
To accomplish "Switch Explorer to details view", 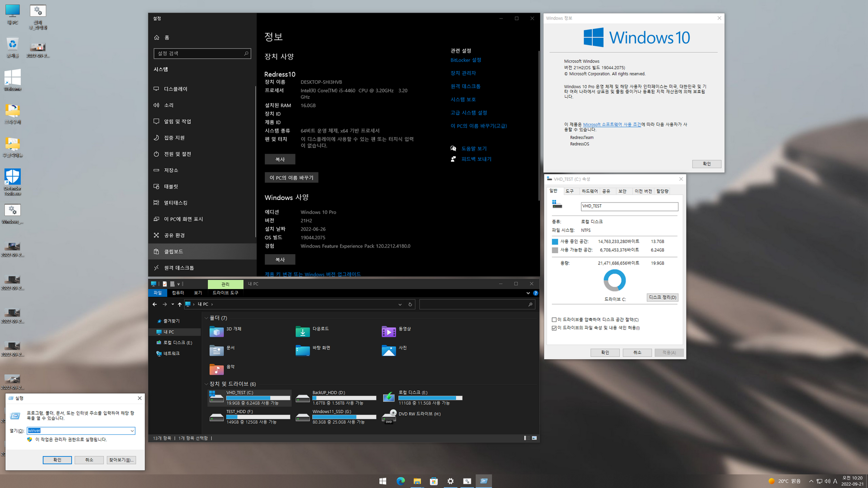I will coord(527,438).
